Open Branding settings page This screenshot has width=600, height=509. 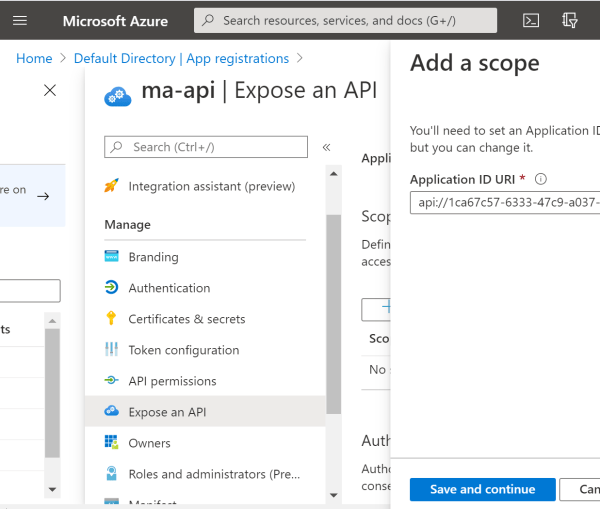pos(153,257)
